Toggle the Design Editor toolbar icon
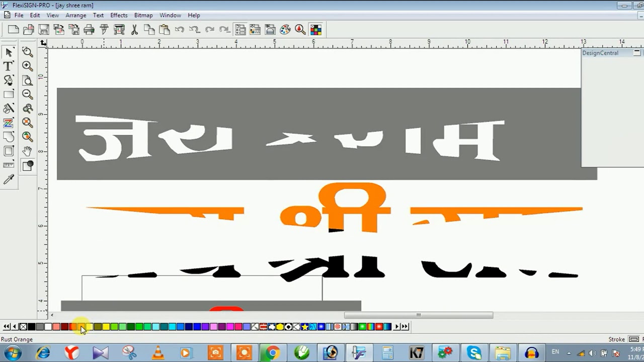This screenshot has height=362, width=644. [255, 30]
